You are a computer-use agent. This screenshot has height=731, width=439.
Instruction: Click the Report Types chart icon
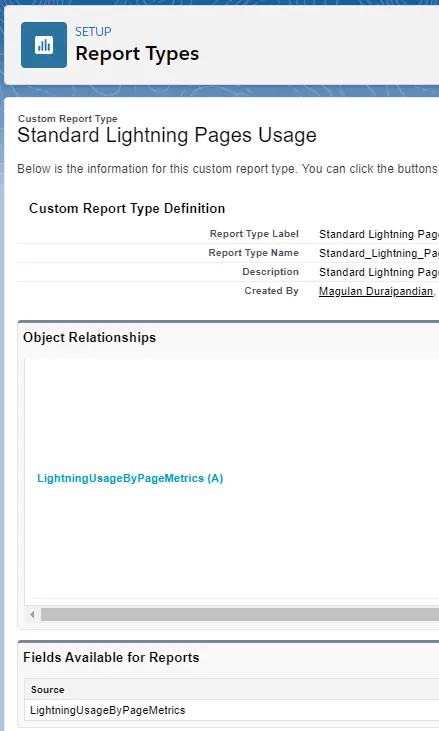click(x=44, y=45)
